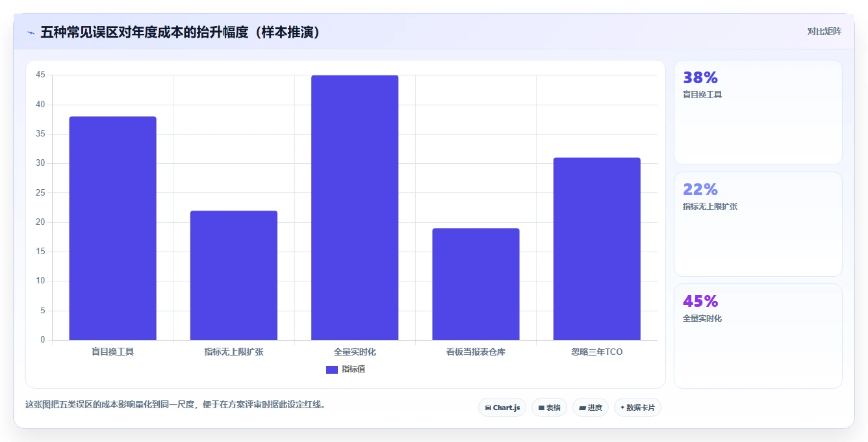Click the 忽略三年TCO bar in the chart

pyautogui.click(x=596, y=249)
